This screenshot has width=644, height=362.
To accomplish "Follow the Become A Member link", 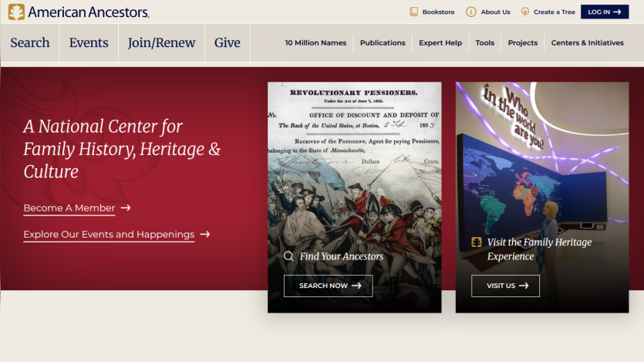I will point(69,208).
